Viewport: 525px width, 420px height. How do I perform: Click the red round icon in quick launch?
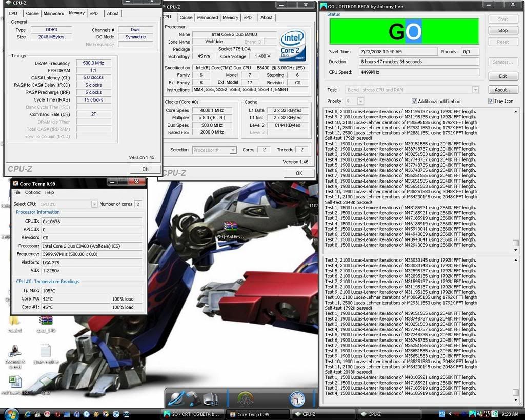pos(47,414)
